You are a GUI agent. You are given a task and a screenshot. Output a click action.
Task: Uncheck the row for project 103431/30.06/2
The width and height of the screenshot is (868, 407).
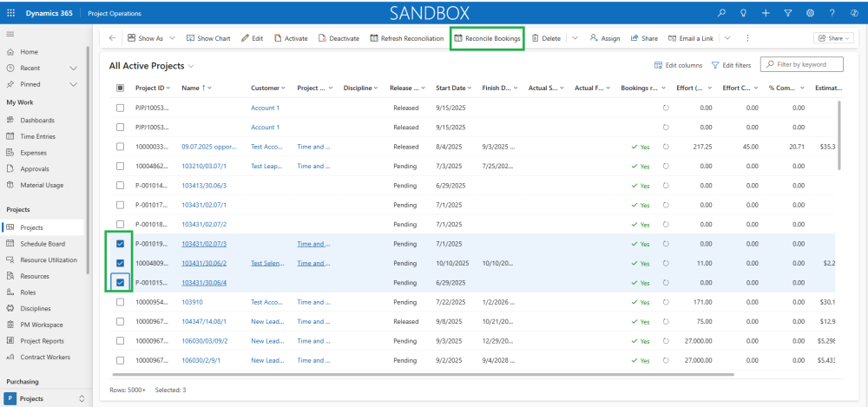pyautogui.click(x=120, y=263)
